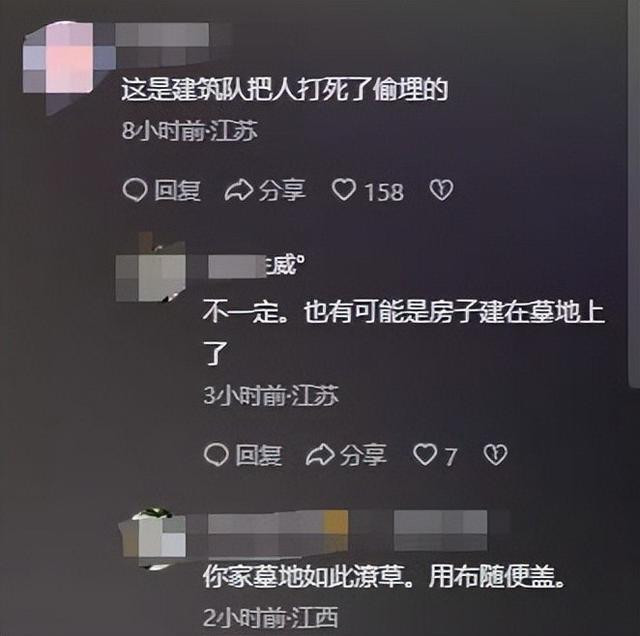
Task: Like the reply that has 7 likes
Action: (x=425, y=455)
